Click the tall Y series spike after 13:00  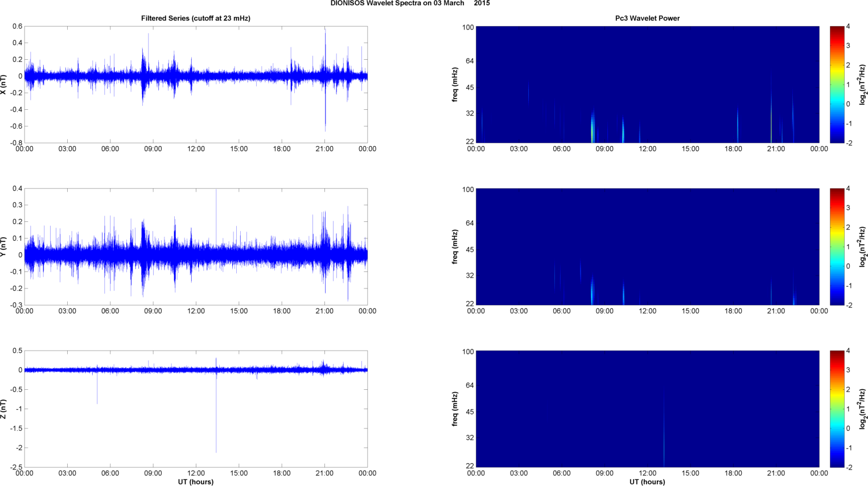tap(216, 219)
